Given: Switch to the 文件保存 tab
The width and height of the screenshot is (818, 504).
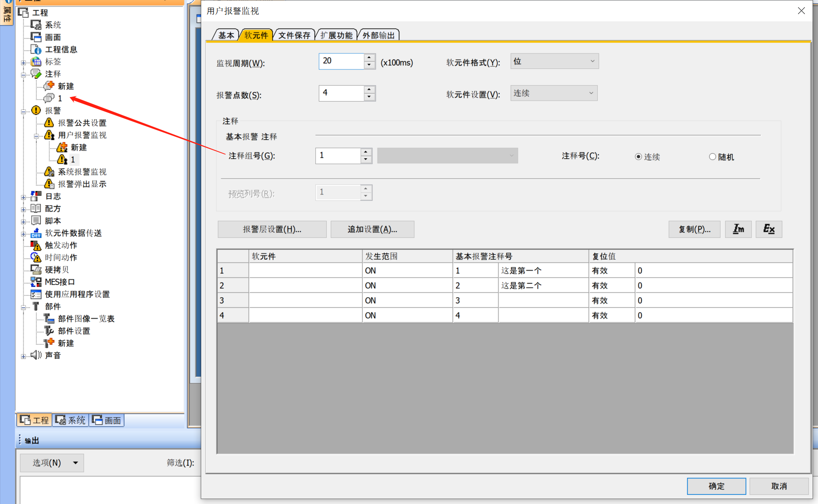Looking at the screenshot, I should pyautogui.click(x=294, y=35).
